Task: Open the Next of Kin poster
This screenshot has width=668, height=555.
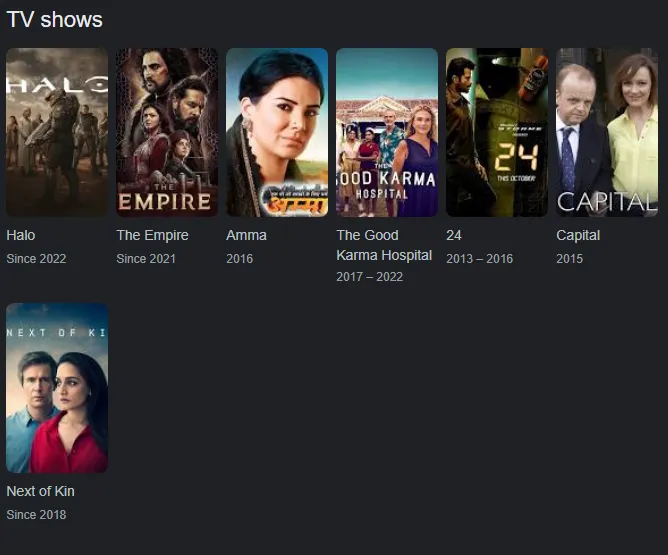Action: pyautogui.click(x=57, y=388)
